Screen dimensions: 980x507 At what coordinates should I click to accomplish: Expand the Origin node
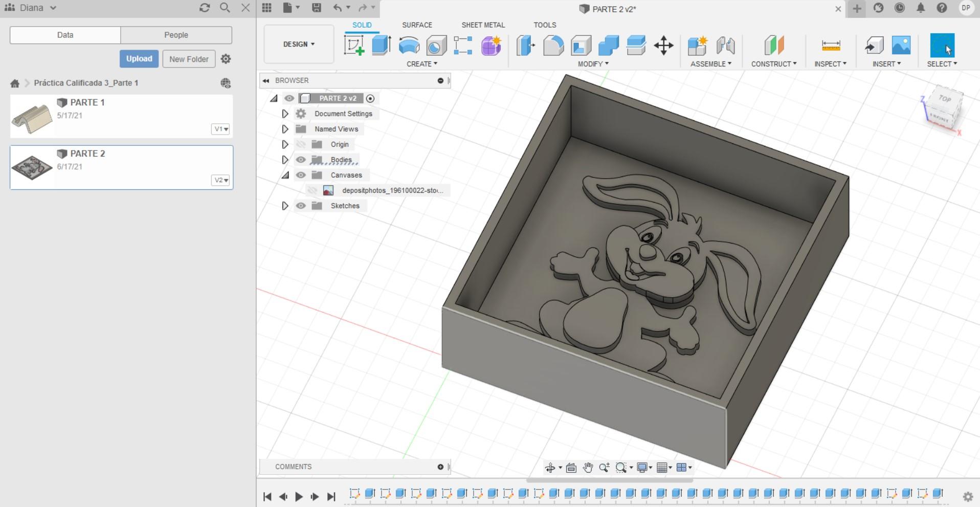285,144
